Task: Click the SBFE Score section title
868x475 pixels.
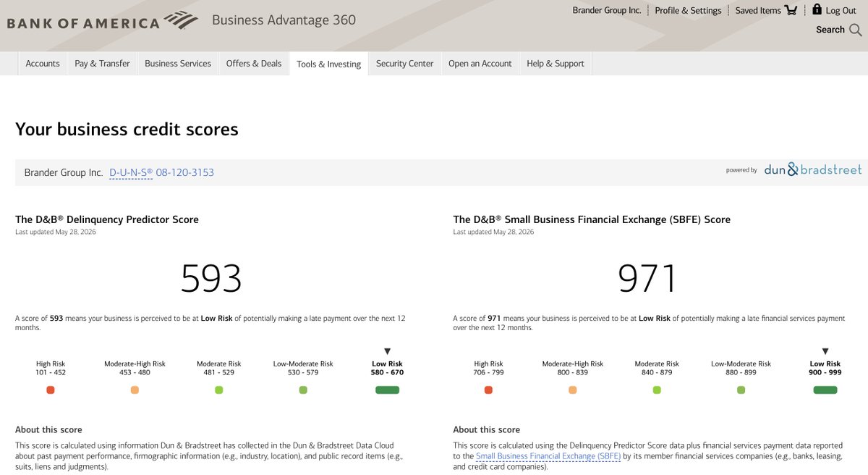Action: click(x=592, y=219)
